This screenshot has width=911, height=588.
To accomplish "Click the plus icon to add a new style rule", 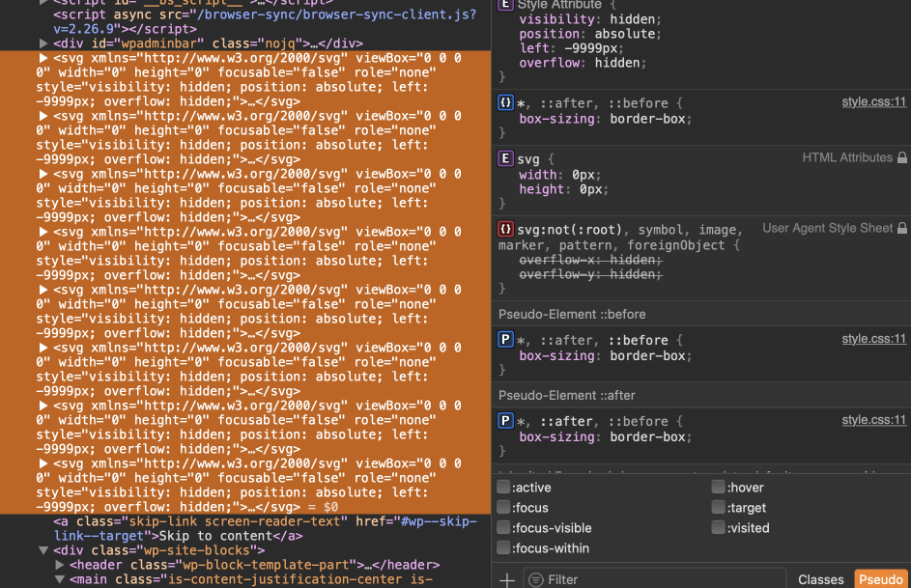I will [506, 579].
